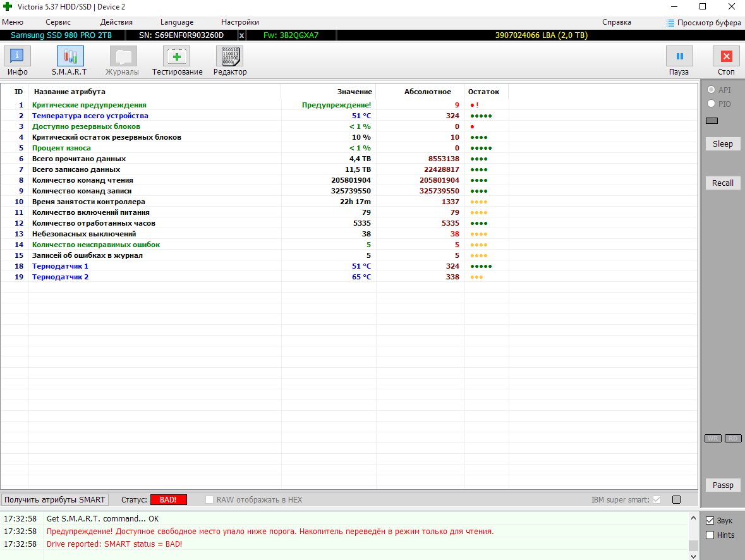Click Получить атрибуты SMART button
The image size is (745, 560).
coord(54,499)
